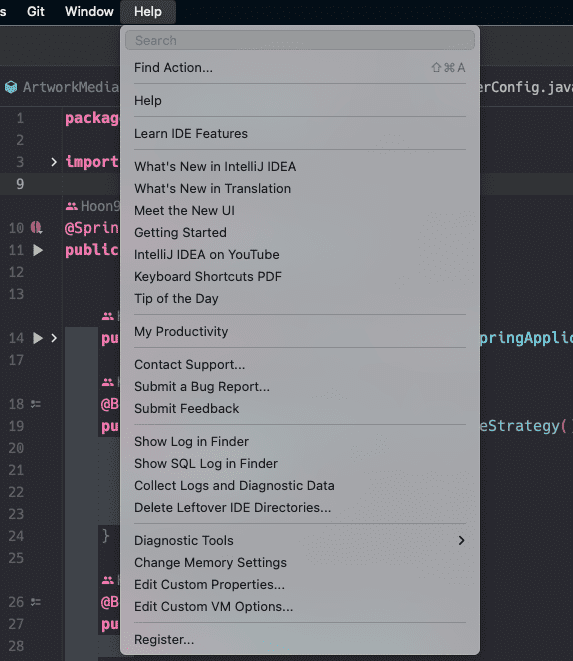Viewport: 573px width, 661px height.
Task: Click the run gutter icon on line 11
Action: tap(38, 250)
